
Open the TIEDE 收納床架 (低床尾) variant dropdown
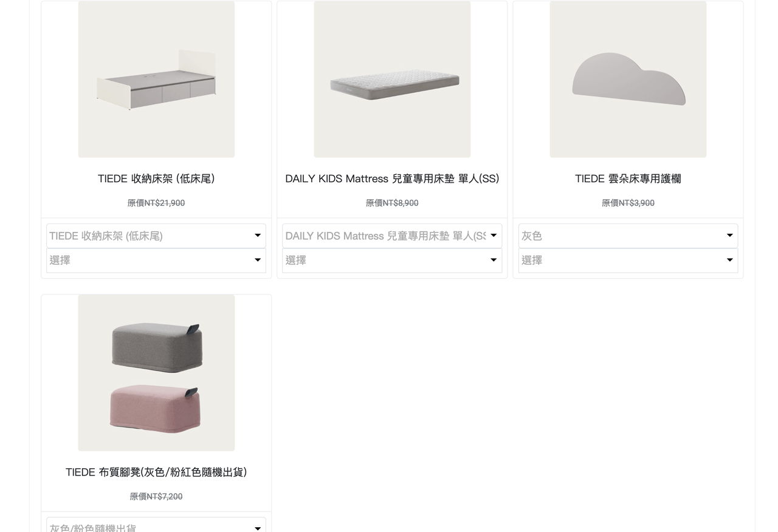156,236
